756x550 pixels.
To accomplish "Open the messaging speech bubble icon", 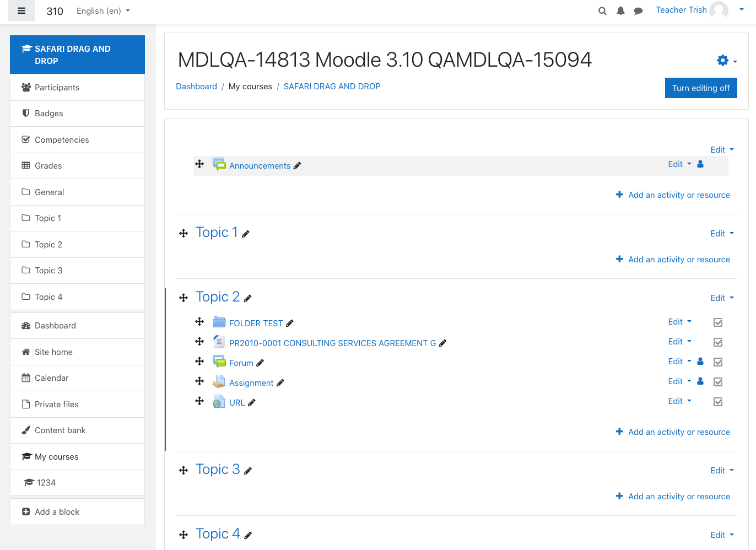I will coord(639,11).
